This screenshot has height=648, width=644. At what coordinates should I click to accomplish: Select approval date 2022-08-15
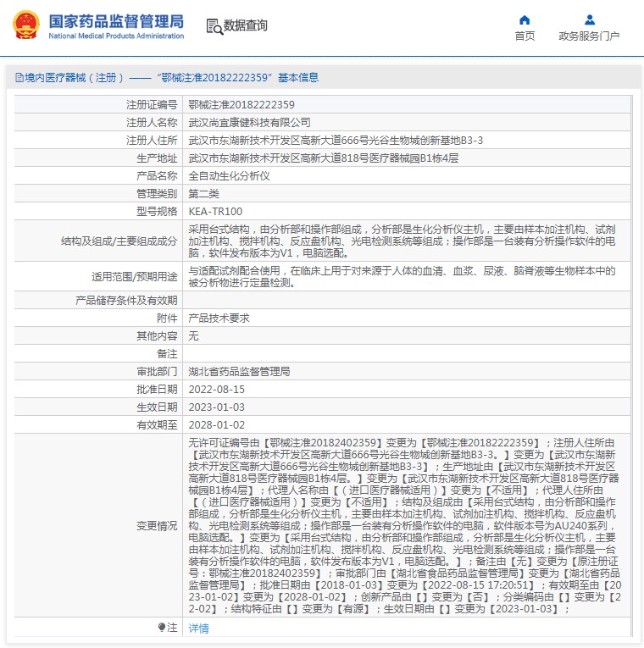click(x=217, y=389)
